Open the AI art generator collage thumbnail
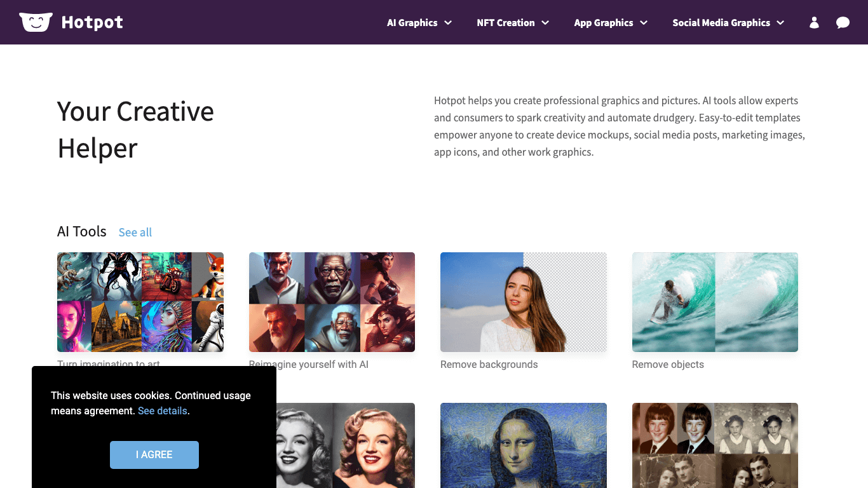 coord(140,302)
